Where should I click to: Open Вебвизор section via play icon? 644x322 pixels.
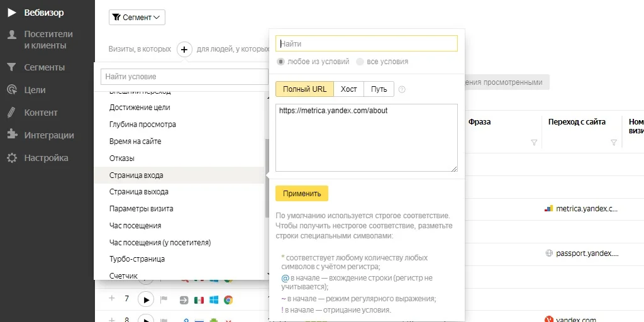(12, 13)
